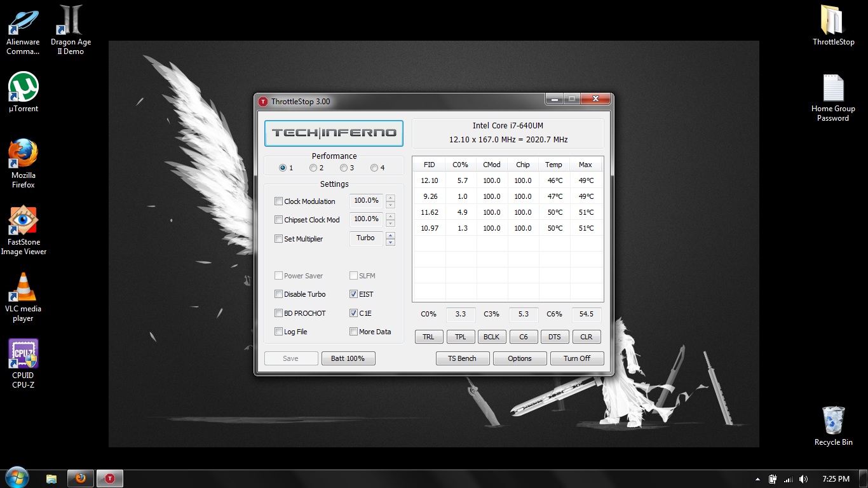
Task: Open battery power status tray icon
Action: (x=773, y=479)
